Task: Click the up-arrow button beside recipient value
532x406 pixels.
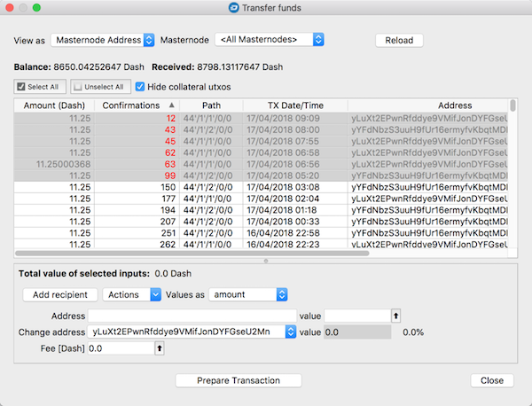Action: 395,316
